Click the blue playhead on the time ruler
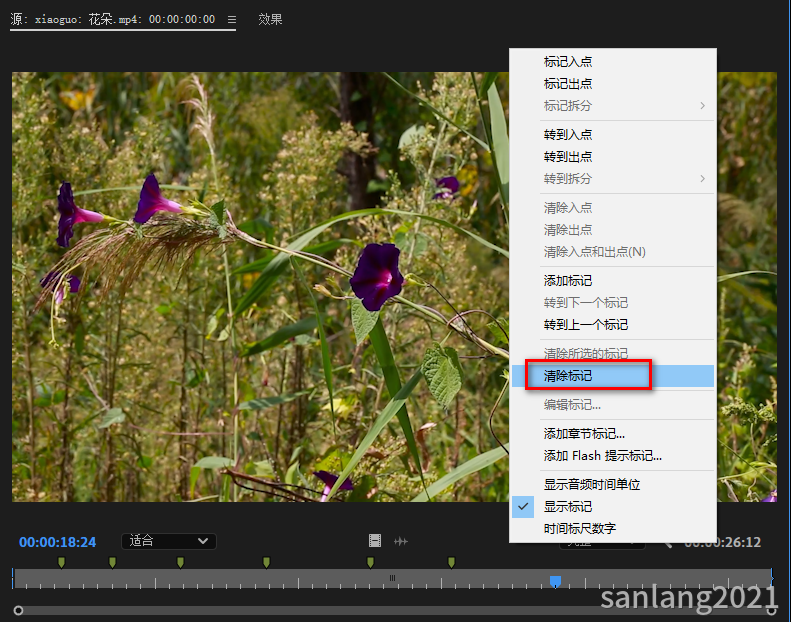Viewport: 791px width, 622px height. [x=555, y=582]
